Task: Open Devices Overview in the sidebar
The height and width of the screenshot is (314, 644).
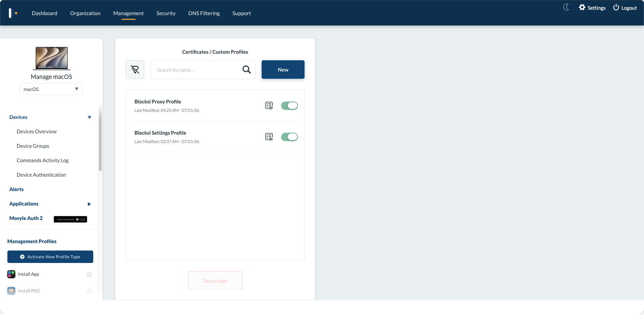Action: coord(37,131)
